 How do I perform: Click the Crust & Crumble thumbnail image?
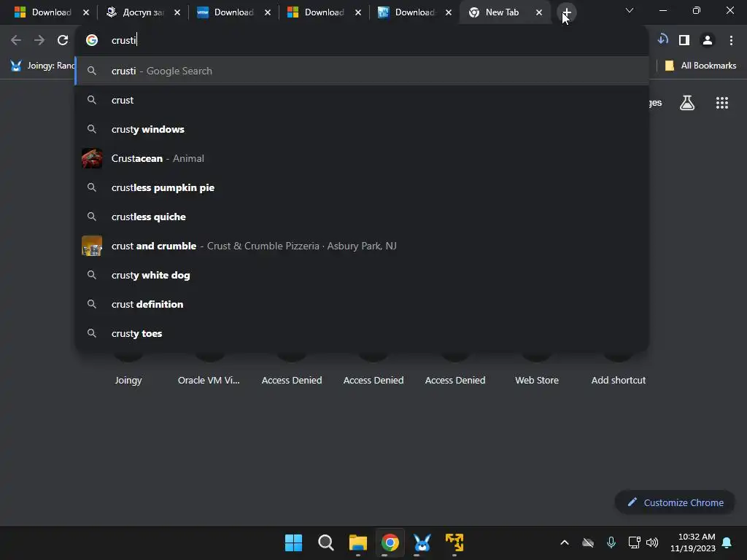[91, 246]
